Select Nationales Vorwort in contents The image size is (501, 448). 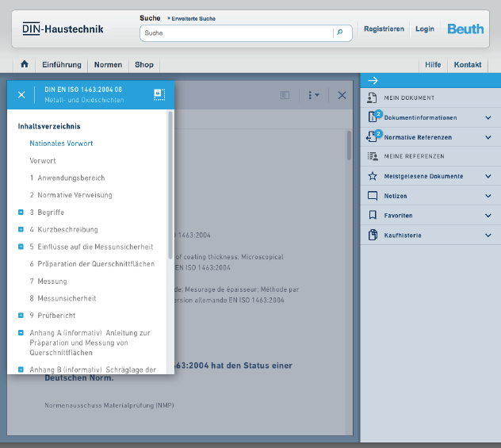[61, 144]
